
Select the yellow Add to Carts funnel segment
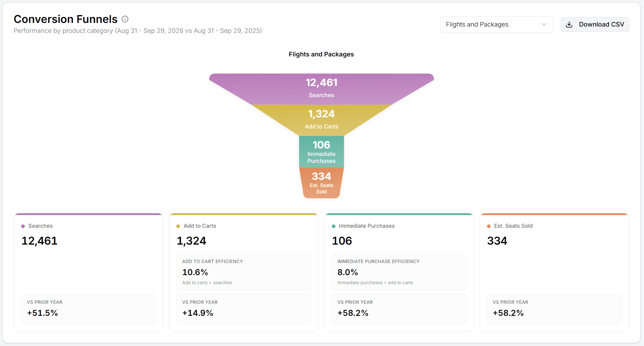321,120
